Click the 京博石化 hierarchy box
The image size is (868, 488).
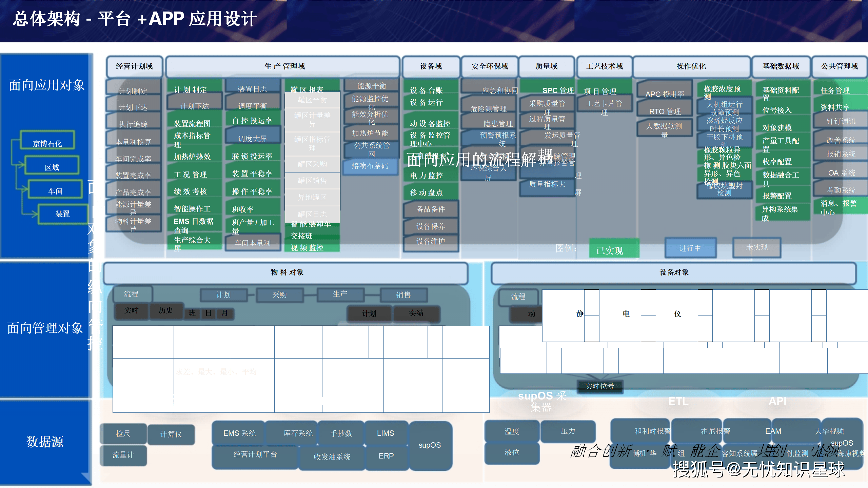point(47,140)
